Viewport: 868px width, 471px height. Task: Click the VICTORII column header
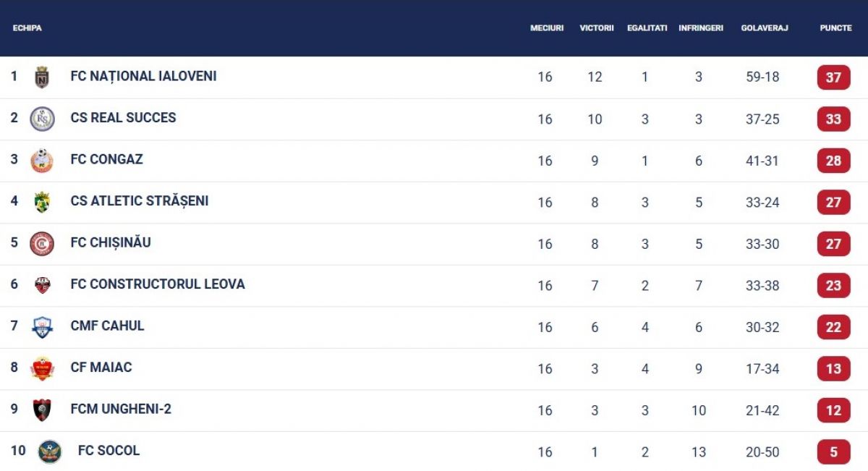[596, 28]
